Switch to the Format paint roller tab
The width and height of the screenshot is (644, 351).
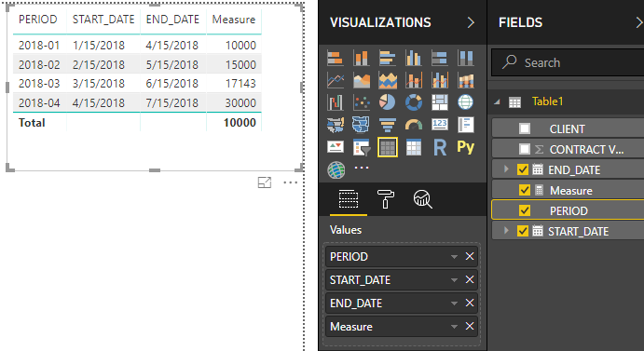point(385,199)
